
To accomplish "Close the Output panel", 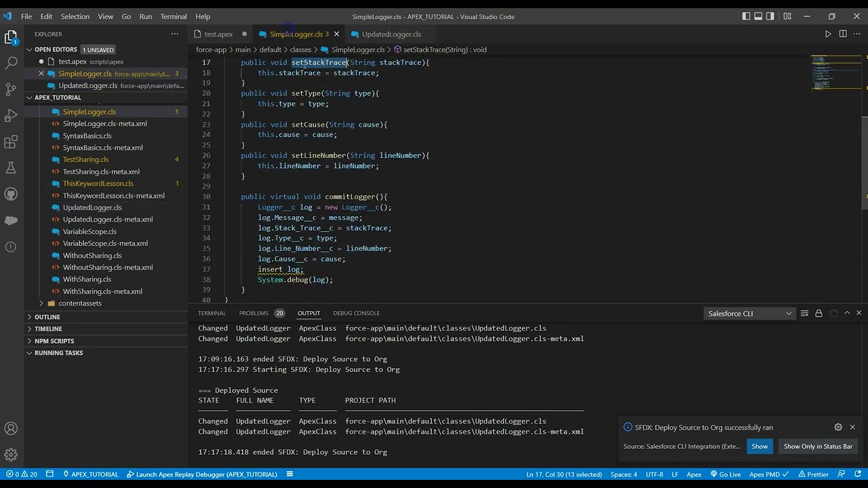I will point(859,313).
